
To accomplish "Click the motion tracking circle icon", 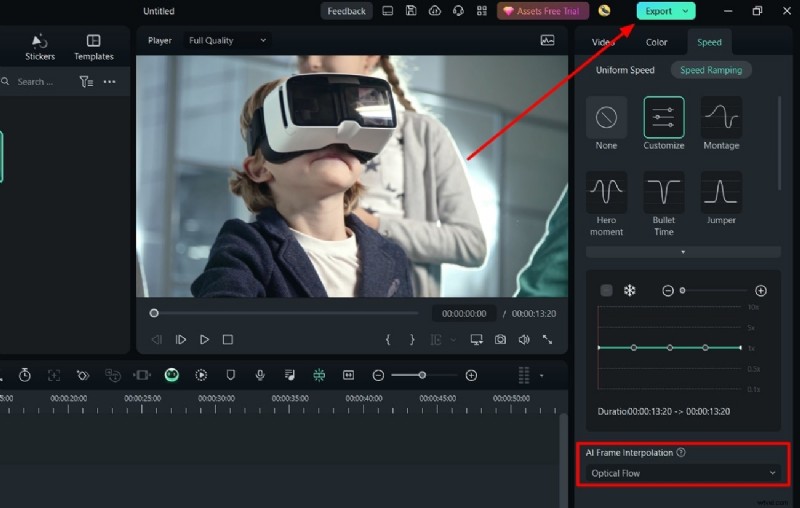I will [x=202, y=375].
